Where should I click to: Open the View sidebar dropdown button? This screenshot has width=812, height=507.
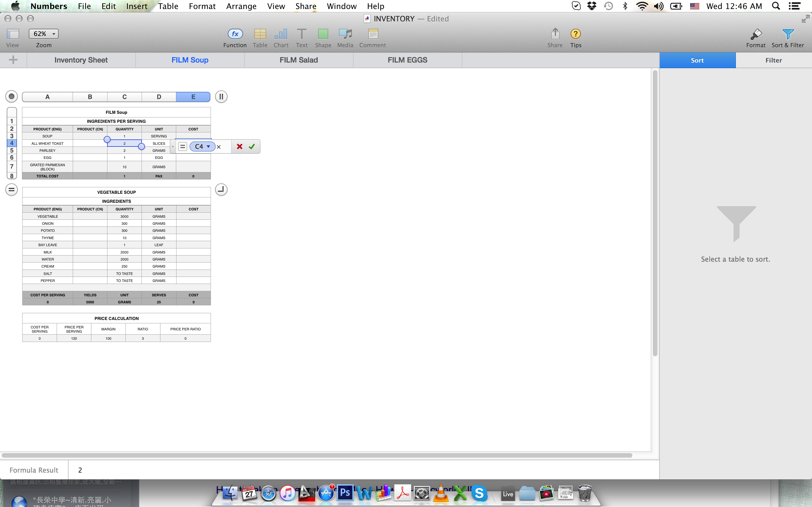tap(13, 34)
